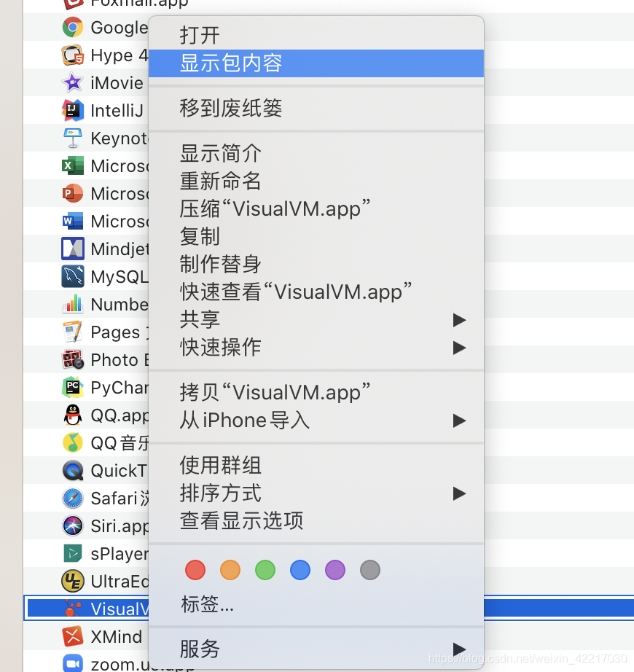Click the Pages app icon
This screenshot has width=634, height=672.
(x=73, y=332)
